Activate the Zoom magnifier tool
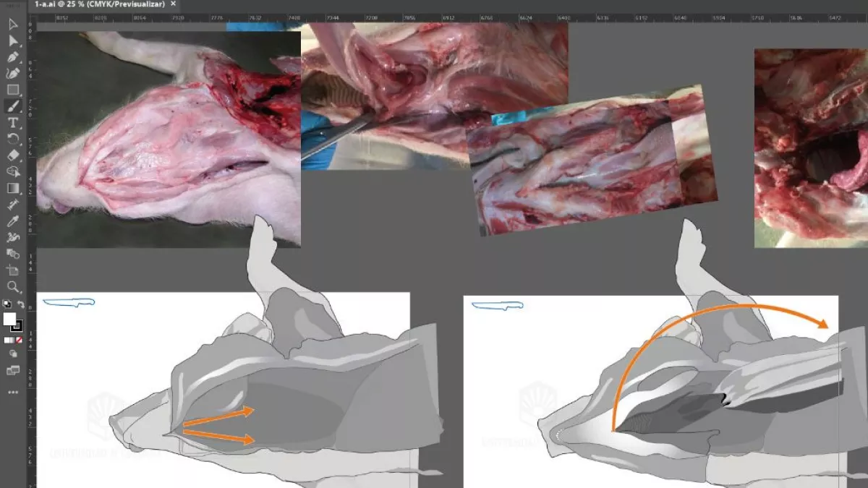 (x=12, y=286)
